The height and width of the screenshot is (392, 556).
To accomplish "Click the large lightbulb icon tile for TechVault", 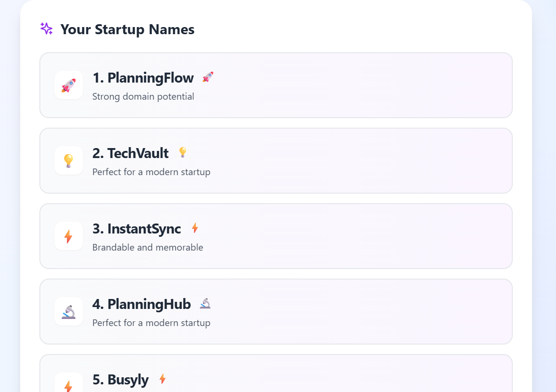I will [69, 161].
